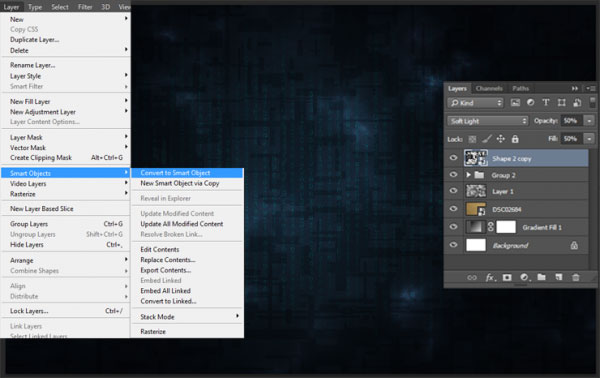Click Replace Contents… entry
Image resolution: width=600 pixels, height=378 pixels.
(x=187, y=260)
